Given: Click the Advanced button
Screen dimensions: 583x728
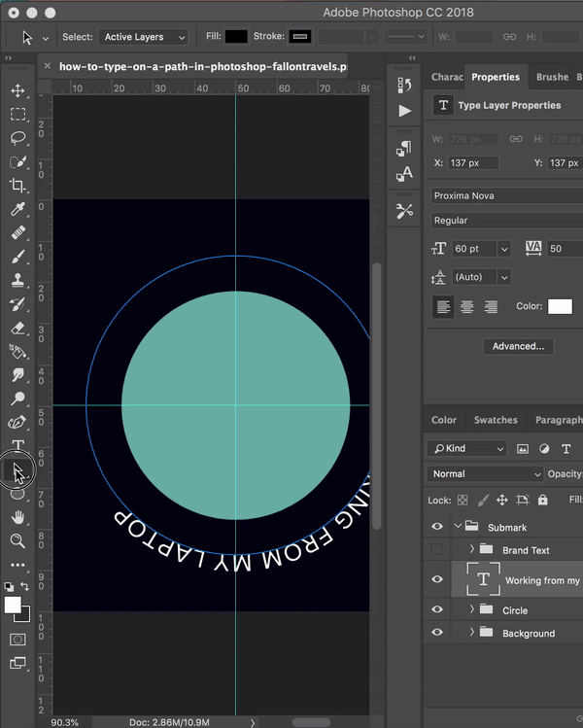Looking at the screenshot, I should coord(518,346).
